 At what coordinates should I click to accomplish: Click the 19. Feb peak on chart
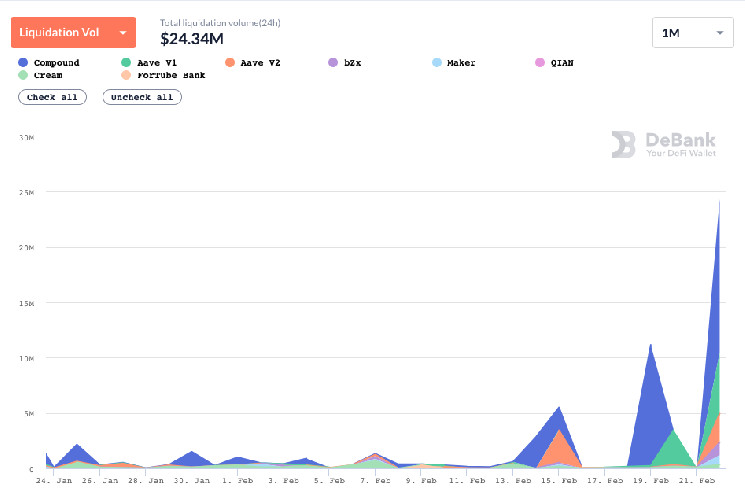pyautogui.click(x=650, y=346)
